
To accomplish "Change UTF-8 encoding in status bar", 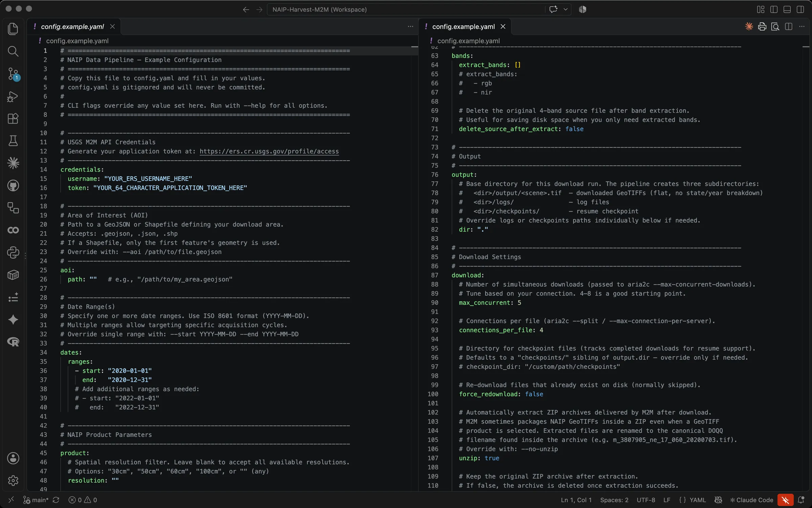I will [646, 500].
